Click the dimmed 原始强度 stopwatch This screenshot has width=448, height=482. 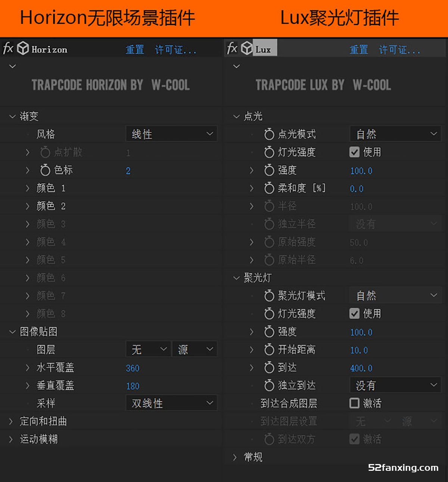[269, 242]
